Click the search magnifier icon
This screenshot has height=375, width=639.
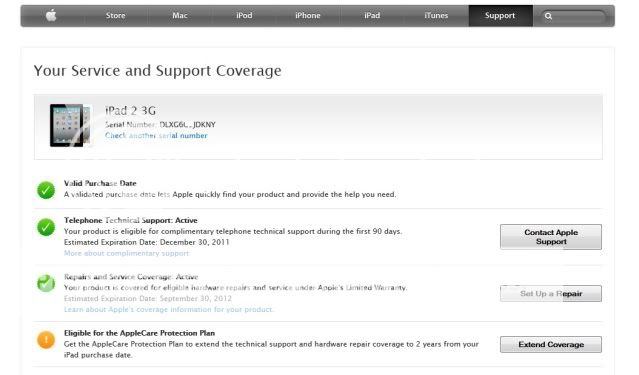(x=549, y=16)
